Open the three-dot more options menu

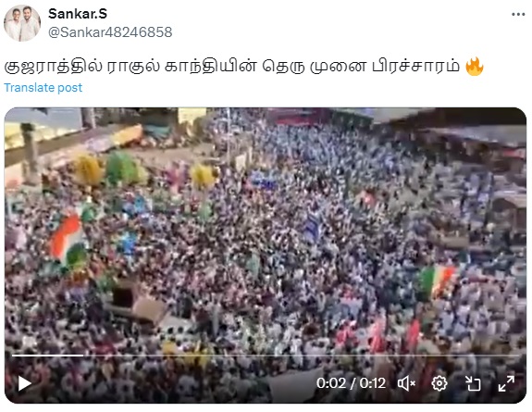coord(518,14)
